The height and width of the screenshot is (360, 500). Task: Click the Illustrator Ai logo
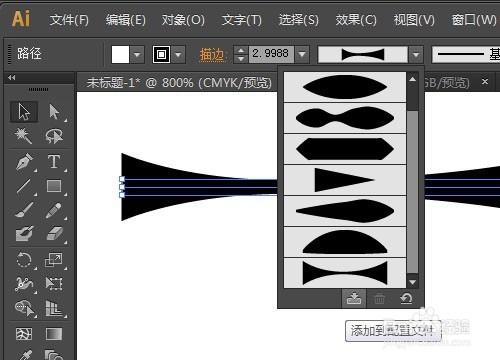pyautogui.click(x=21, y=19)
